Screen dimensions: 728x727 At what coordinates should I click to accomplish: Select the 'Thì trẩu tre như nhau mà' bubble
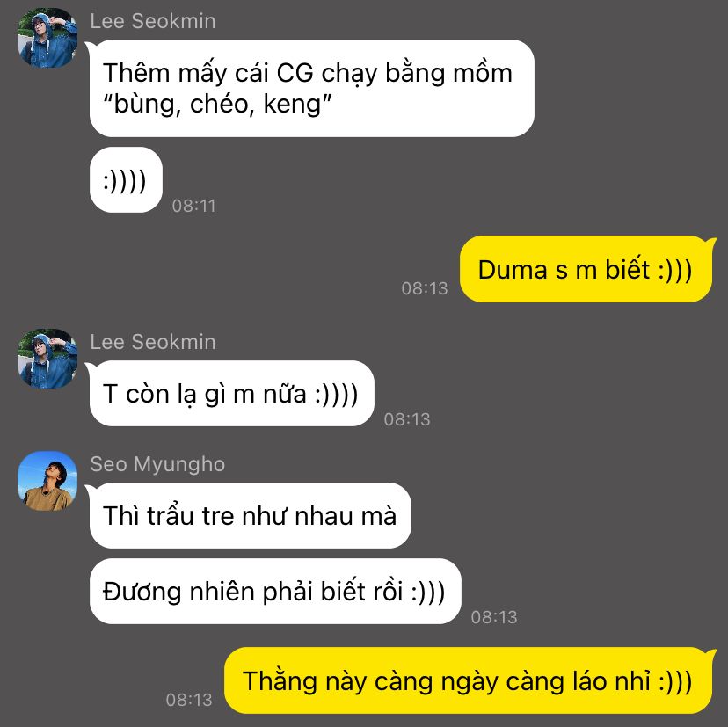tap(251, 516)
